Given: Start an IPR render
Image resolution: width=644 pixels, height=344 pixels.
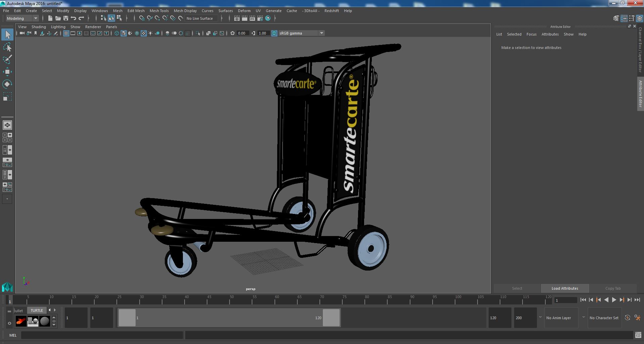Looking at the screenshot, I should tap(252, 18).
